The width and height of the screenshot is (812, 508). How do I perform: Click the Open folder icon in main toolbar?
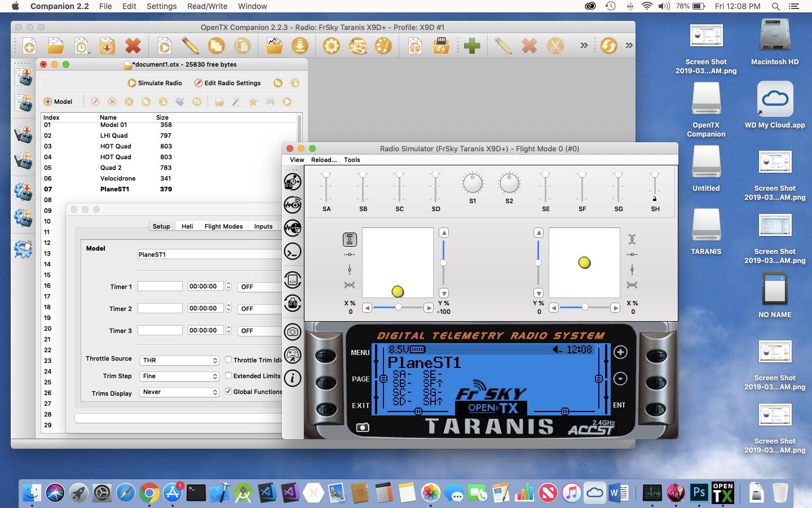click(55, 46)
